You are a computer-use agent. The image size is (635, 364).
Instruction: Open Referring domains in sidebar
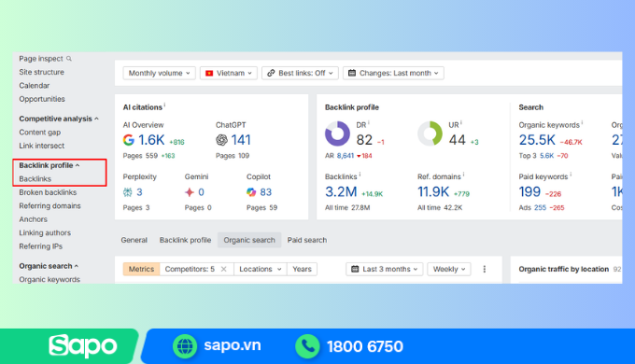click(x=49, y=206)
